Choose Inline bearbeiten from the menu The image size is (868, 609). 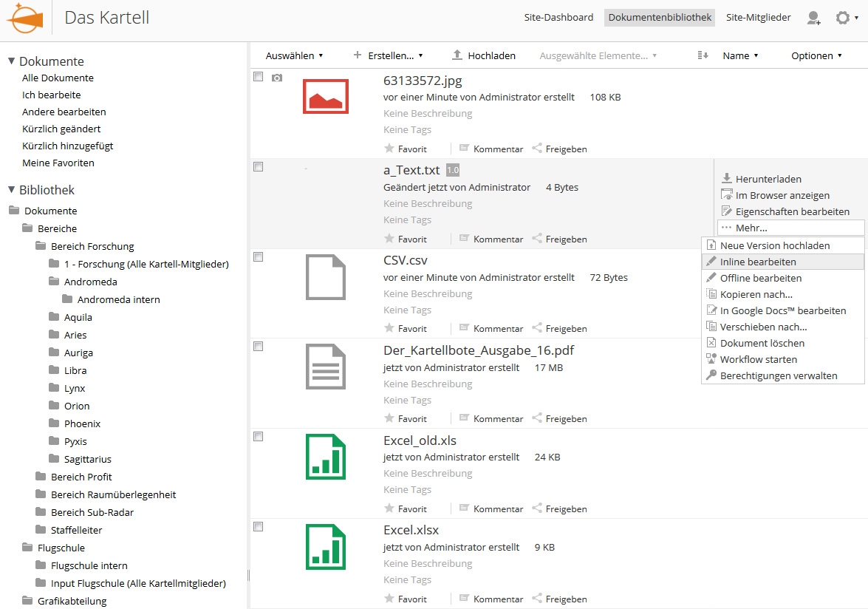coord(758,262)
